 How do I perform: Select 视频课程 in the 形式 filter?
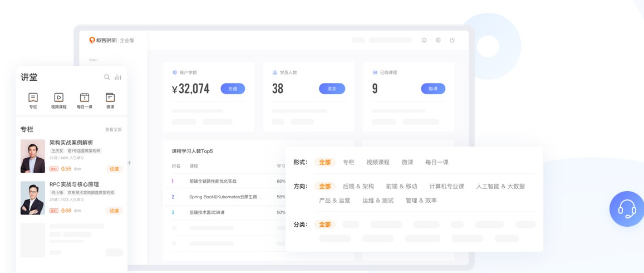(x=378, y=162)
